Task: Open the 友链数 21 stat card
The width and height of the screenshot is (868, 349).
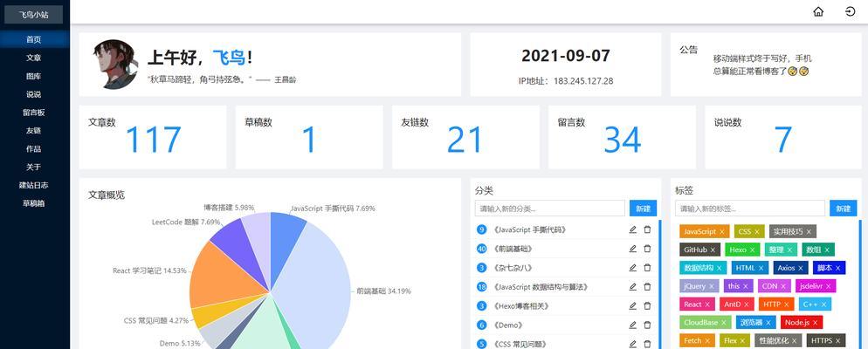Action: 465,137
